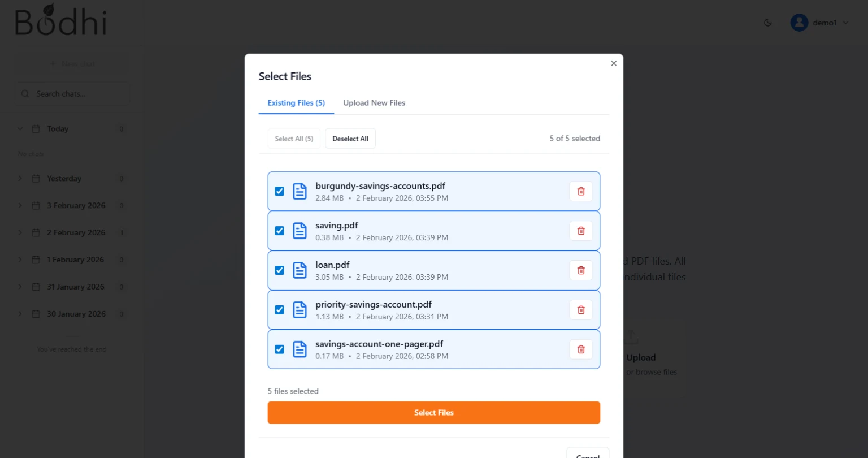This screenshot has width=868, height=458.
Task: Click '2 February 2026, 03:55 PM' timestamp
Action: 402,198
